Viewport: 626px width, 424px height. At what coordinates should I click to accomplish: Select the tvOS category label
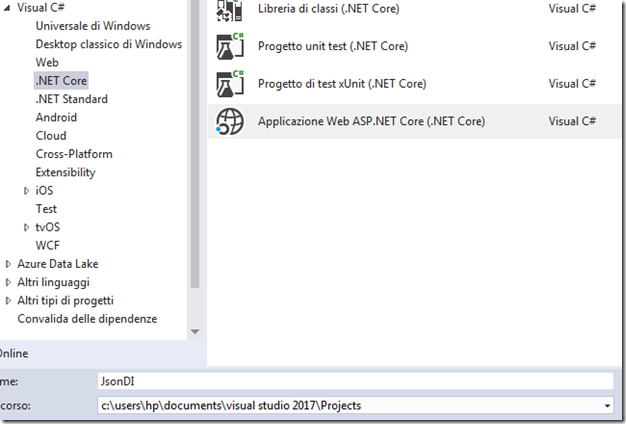click(48, 227)
